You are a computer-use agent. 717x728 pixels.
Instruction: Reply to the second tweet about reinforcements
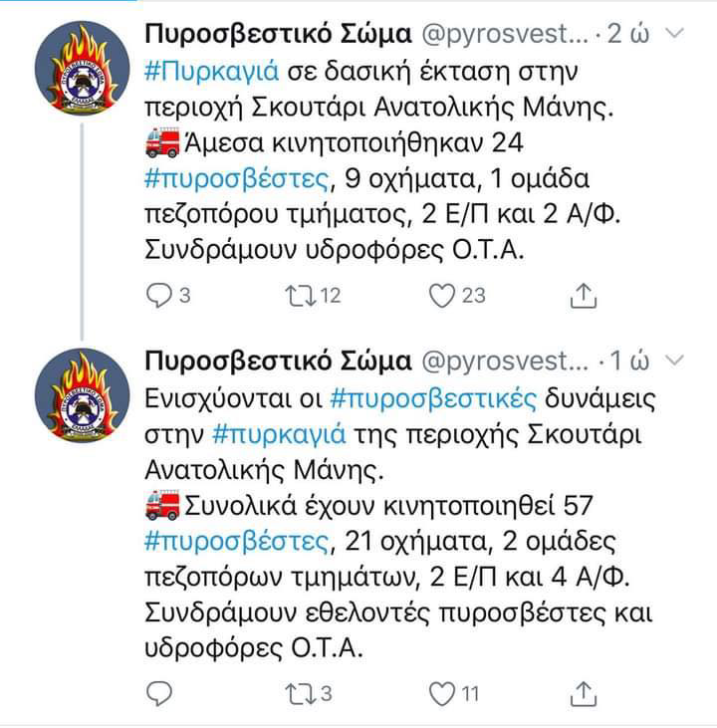159,694
